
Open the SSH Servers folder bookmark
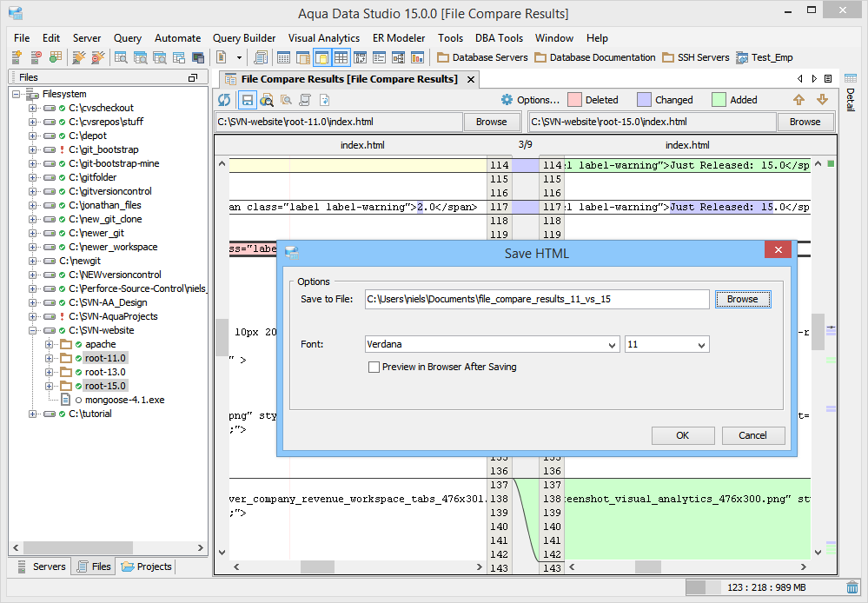click(696, 57)
